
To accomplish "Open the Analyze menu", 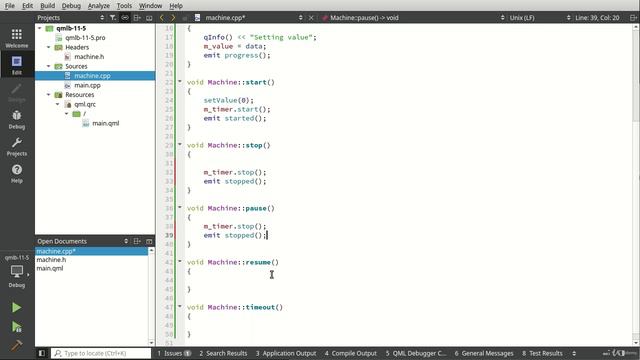I will coord(99,6).
